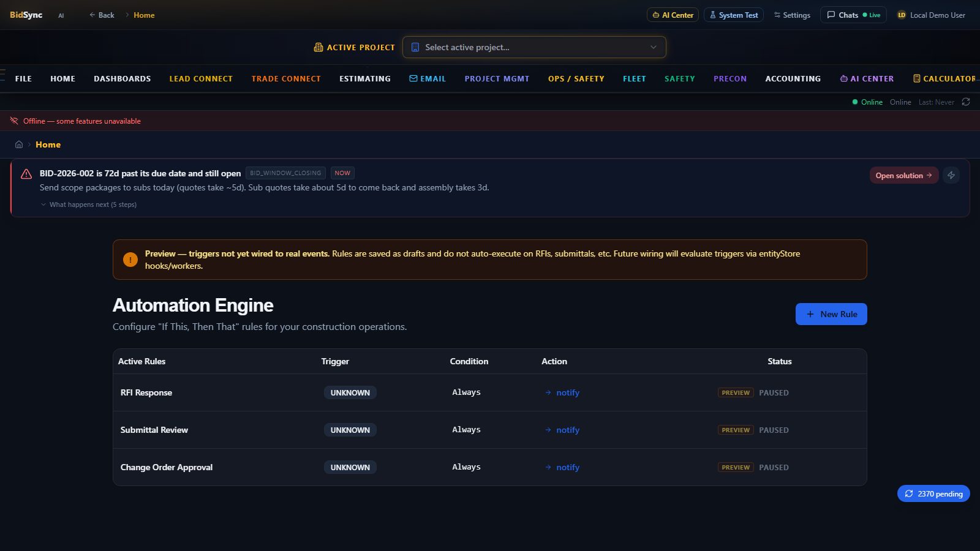Click the home icon in the breadcrumb
The image size is (980, 551).
pyautogui.click(x=19, y=144)
